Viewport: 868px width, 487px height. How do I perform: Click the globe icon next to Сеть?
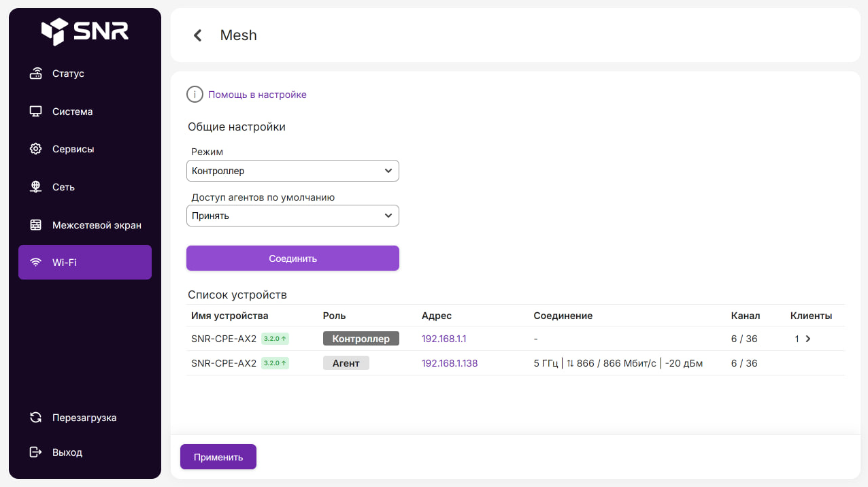tap(36, 187)
